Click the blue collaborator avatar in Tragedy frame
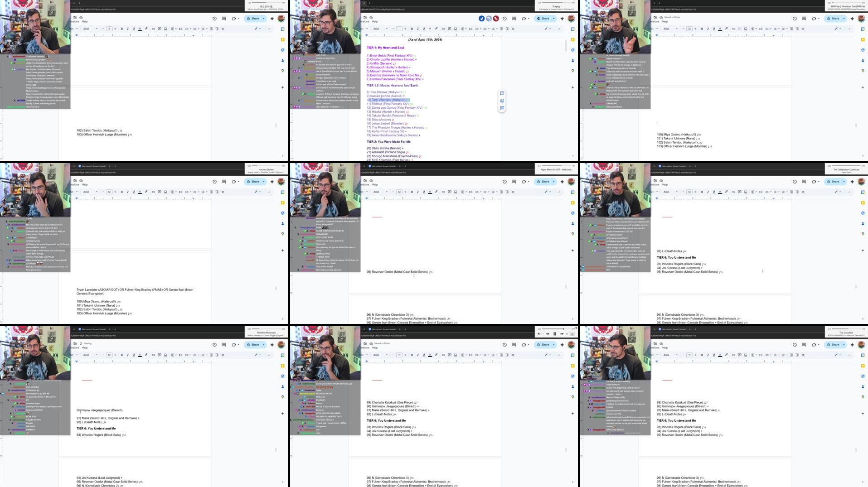 coord(481,19)
